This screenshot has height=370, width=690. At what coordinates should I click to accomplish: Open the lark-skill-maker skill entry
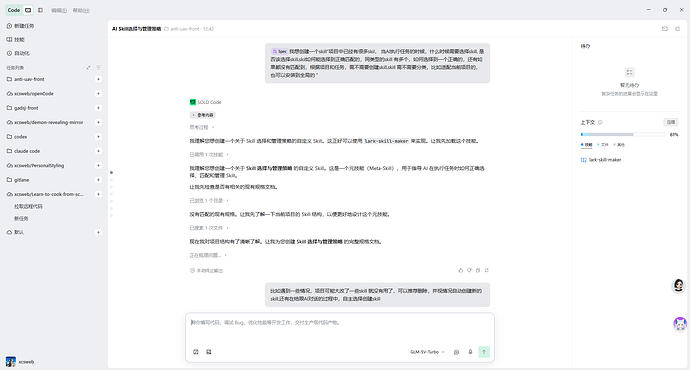tap(601, 160)
